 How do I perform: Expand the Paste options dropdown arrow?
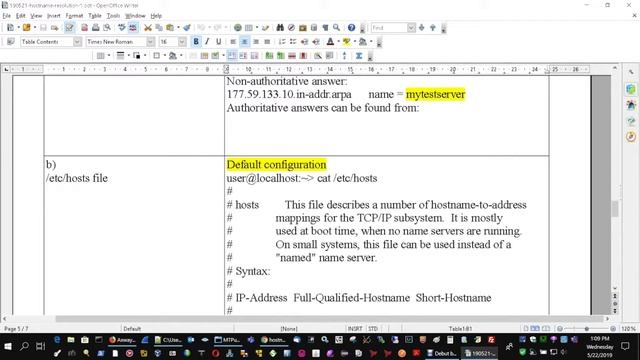point(178,28)
